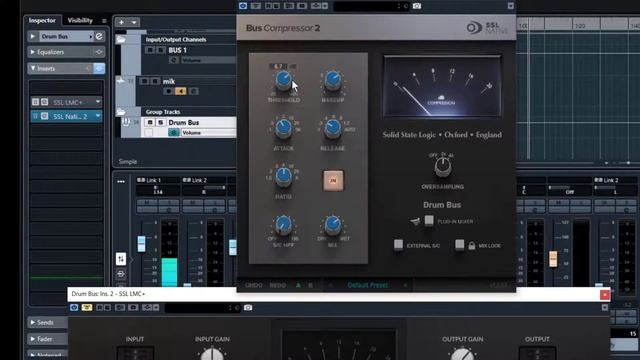Open Bus Compressor 2 routing dropdown arrow

coord(325,6)
